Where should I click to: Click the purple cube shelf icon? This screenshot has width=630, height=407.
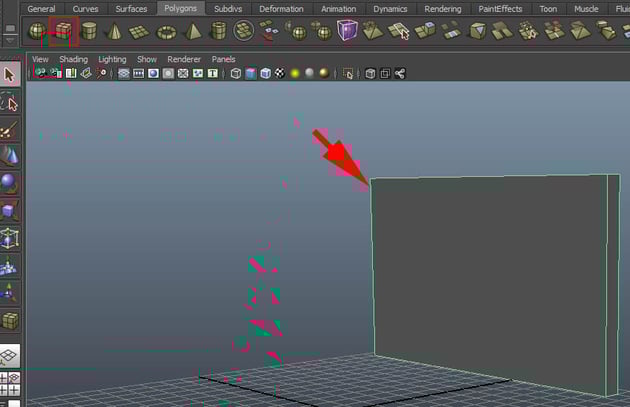[x=348, y=30]
